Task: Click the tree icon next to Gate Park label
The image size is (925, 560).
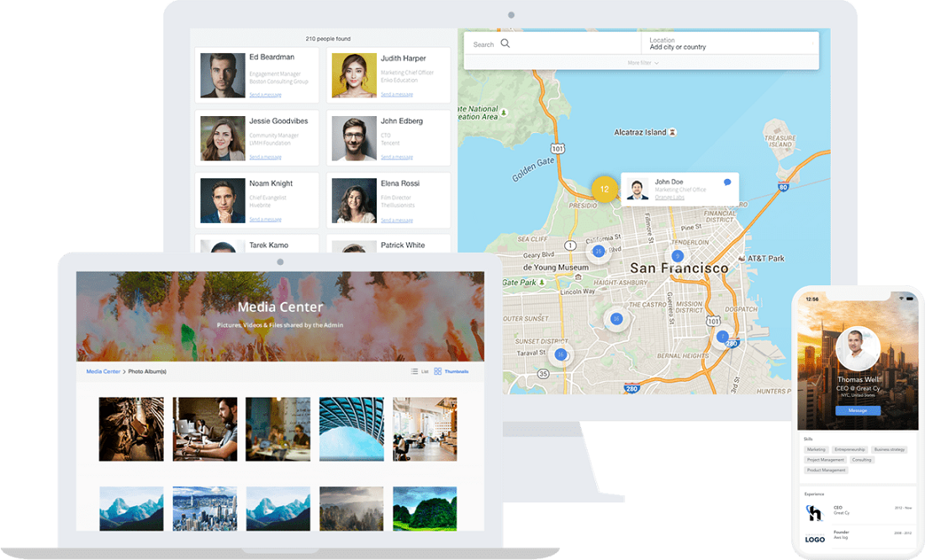Action: pos(542,282)
